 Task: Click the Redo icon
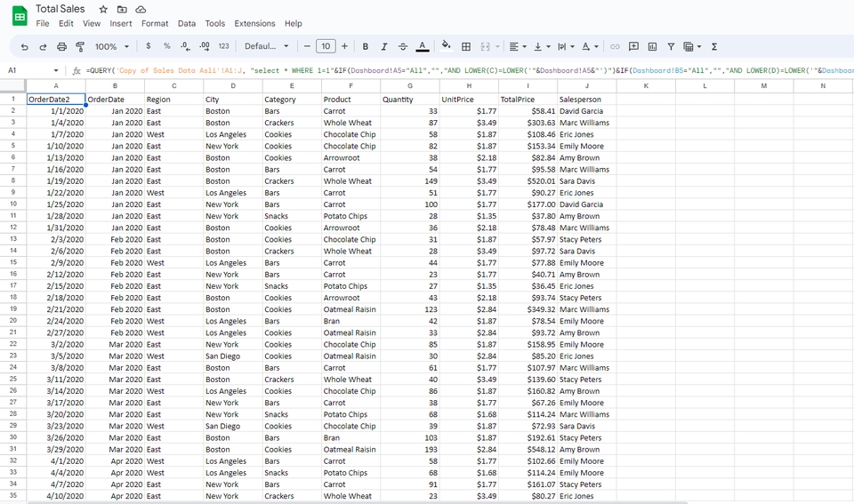coord(43,47)
